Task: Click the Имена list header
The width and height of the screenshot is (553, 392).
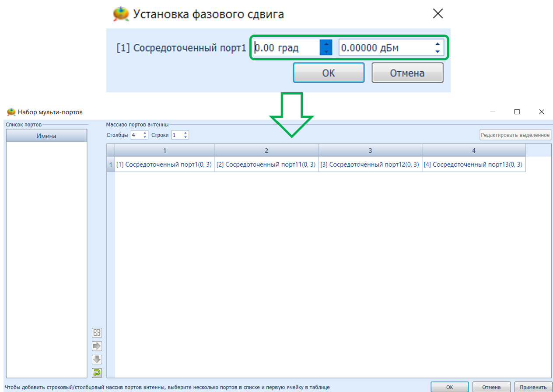Action: coord(46,136)
